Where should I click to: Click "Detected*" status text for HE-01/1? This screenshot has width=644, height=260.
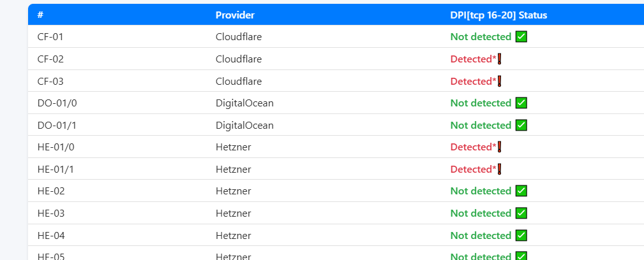click(473, 170)
